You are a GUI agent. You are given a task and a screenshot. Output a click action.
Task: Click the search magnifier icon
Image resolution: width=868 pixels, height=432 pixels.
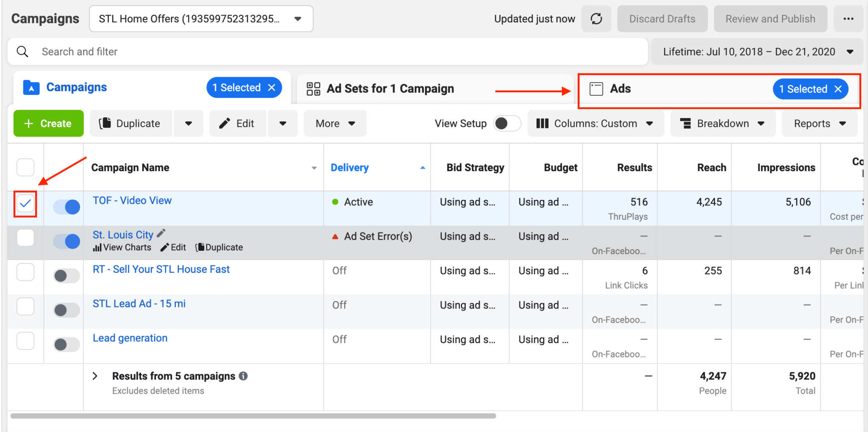pyautogui.click(x=22, y=51)
